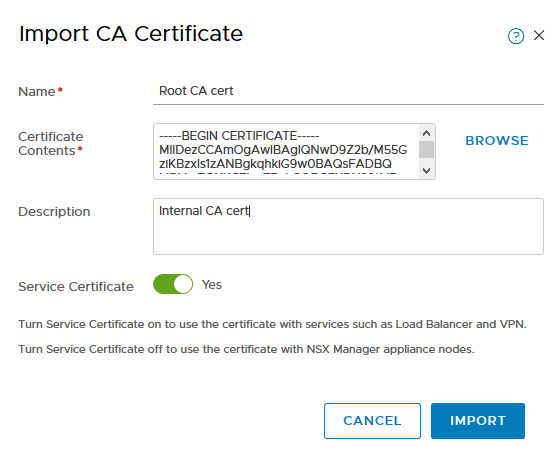Click the Yes label beside the toggle
555x451 pixels.
click(x=212, y=285)
